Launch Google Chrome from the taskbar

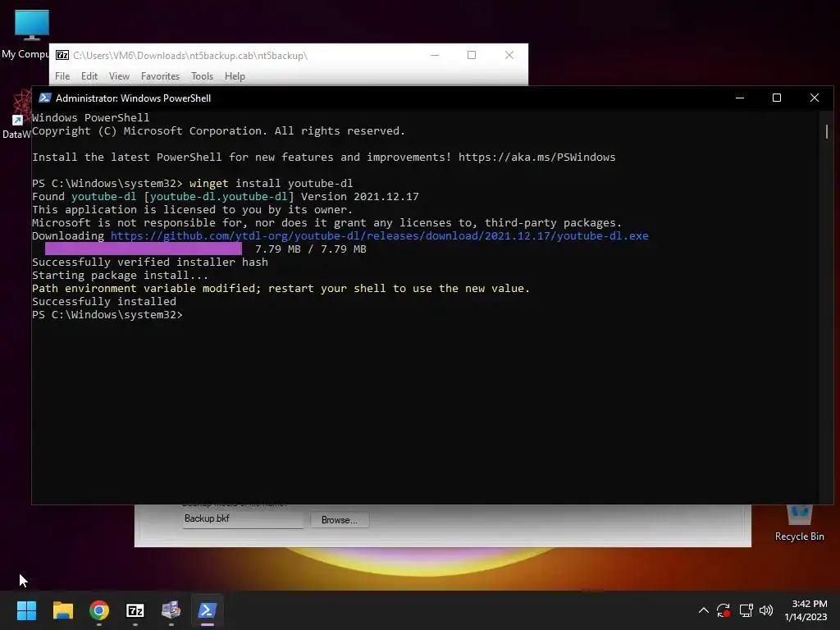coord(99,610)
